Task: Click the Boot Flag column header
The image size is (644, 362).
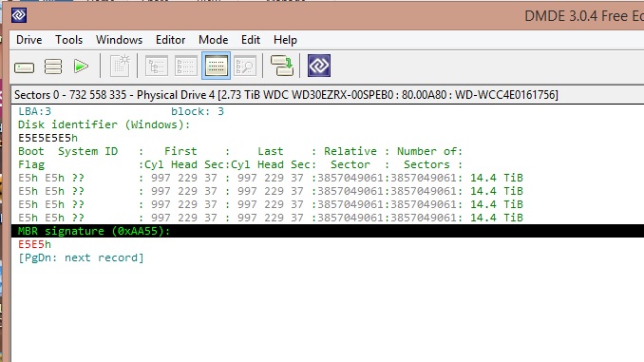Action: click(x=31, y=158)
